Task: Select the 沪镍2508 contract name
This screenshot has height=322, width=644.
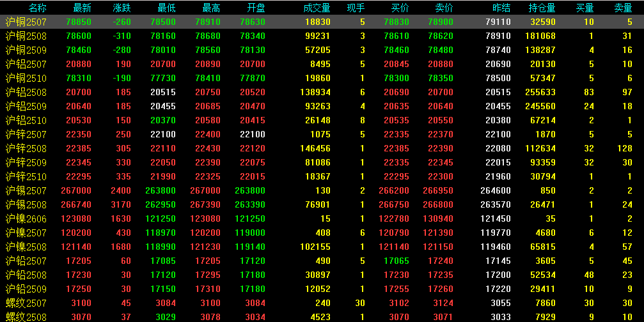Action: point(26,247)
